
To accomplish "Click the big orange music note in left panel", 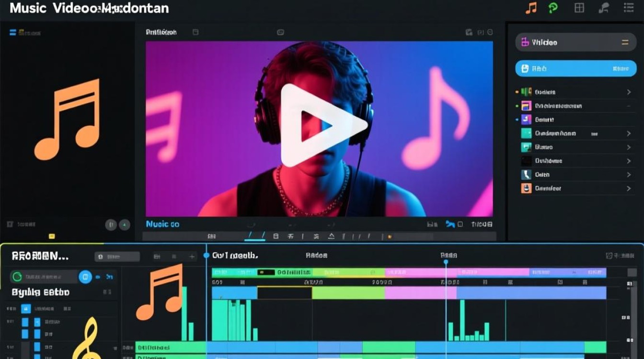I will (x=67, y=119).
